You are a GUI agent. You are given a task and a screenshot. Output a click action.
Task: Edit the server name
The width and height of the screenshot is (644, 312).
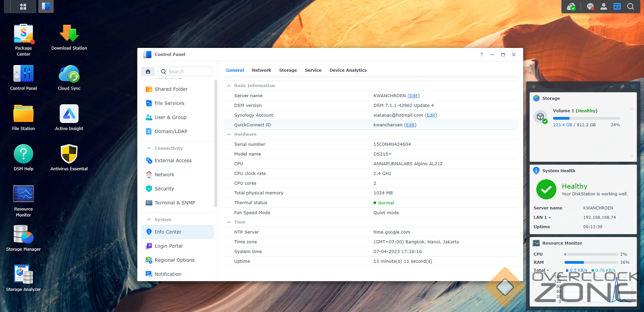[x=414, y=96]
